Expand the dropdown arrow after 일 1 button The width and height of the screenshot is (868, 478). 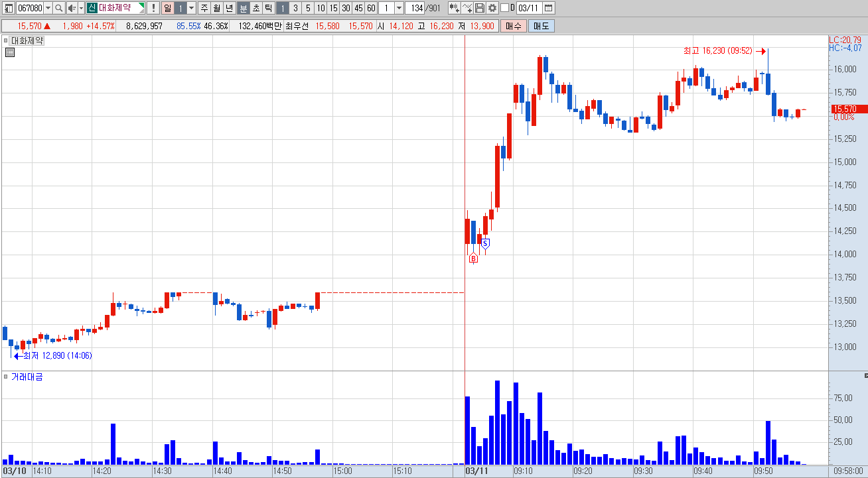tap(192, 8)
